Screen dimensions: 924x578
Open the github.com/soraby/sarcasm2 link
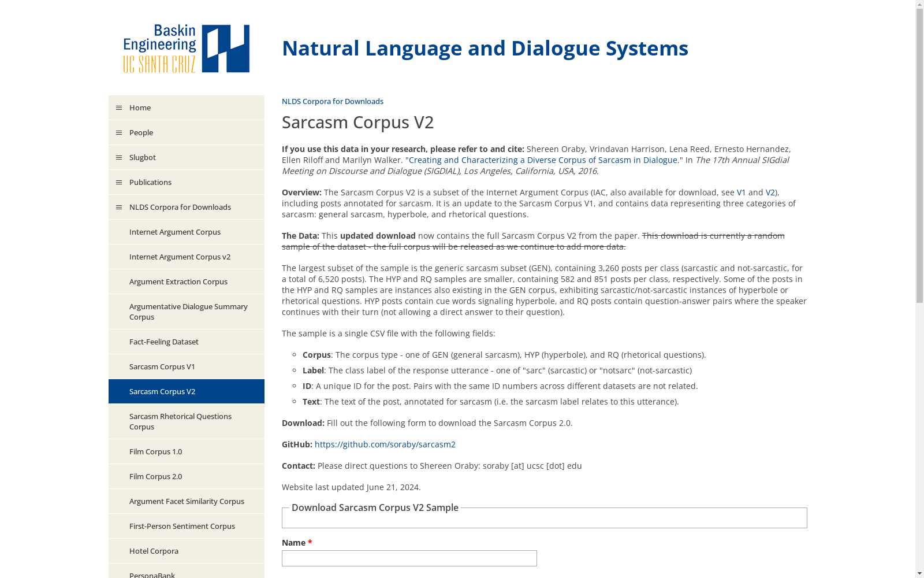click(385, 444)
